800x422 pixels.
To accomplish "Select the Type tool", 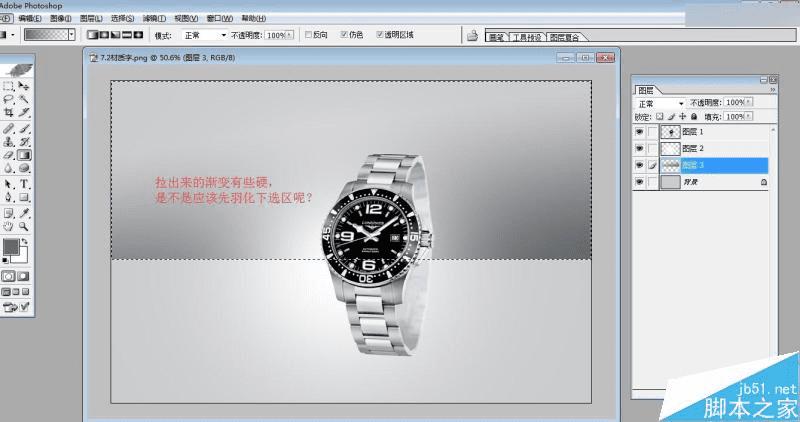I will coord(24,184).
